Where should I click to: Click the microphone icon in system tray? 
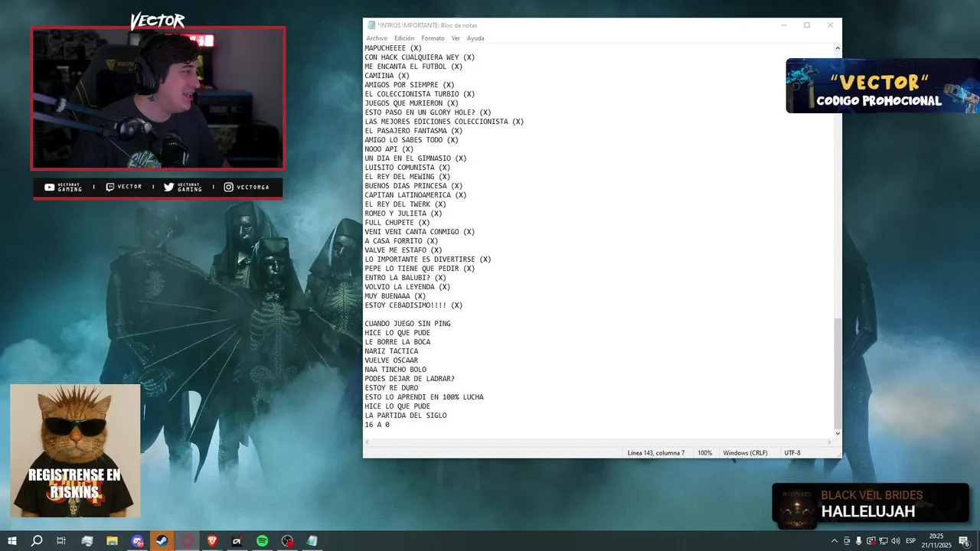[858, 541]
